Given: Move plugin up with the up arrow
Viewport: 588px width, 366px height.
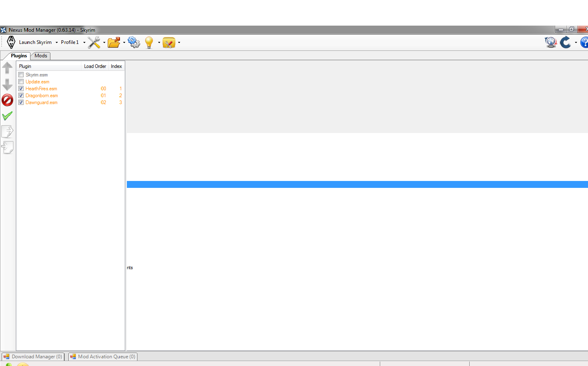Looking at the screenshot, I should (x=7, y=68).
